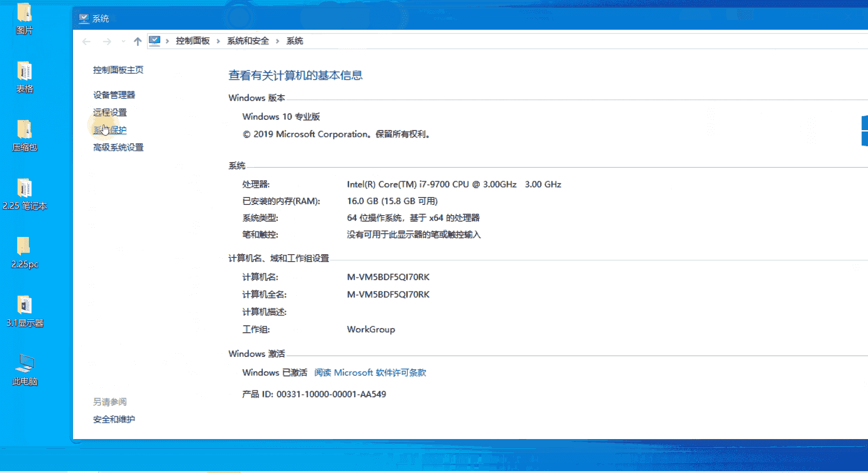
Task: Open 远程设置 link
Action: click(x=110, y=112)
